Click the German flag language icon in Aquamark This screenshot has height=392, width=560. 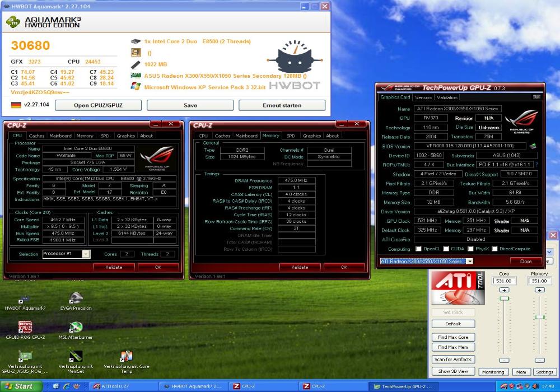(16, 105)
